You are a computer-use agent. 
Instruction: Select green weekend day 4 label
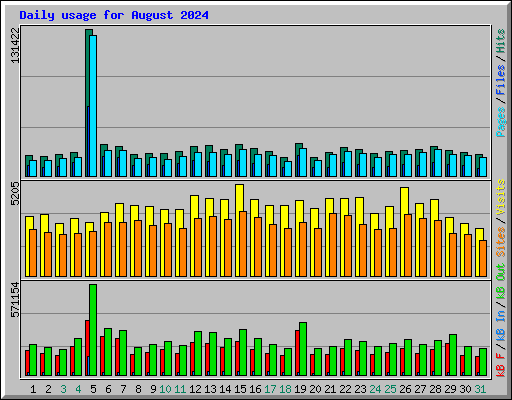pyautogui.click(x=78, y=389)
